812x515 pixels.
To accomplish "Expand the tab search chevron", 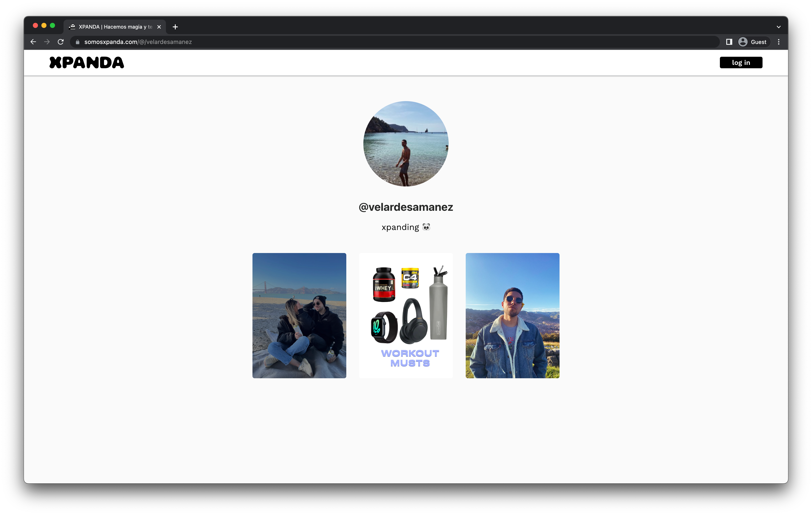I will [779, 27].
